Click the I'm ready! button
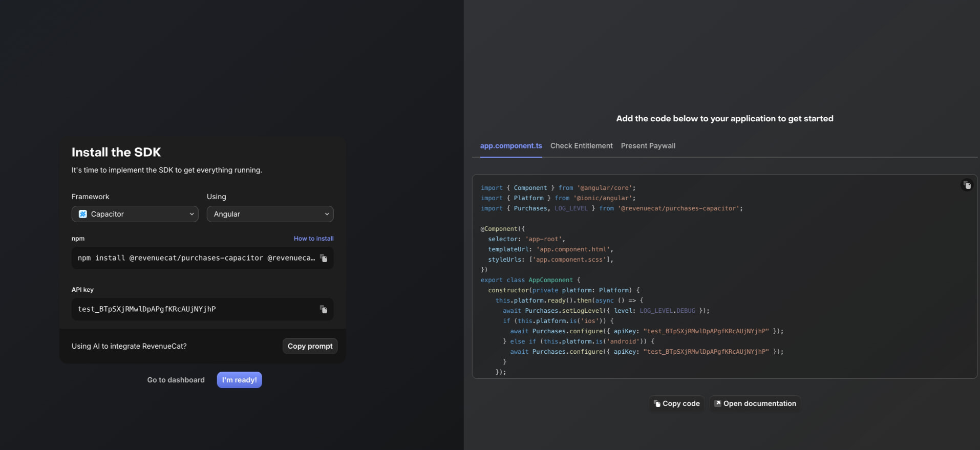 (x=240, y=380)
